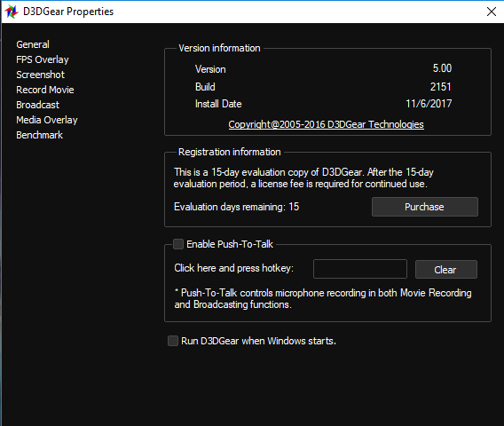
Task: Click the D3DGear pinwheel title bar icon
Action: tap(12, 12)
